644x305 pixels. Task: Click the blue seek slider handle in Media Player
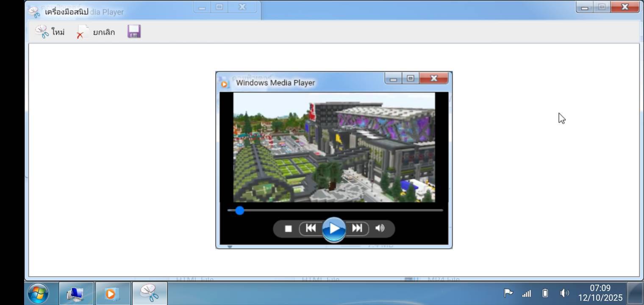(x=240, y=211)
